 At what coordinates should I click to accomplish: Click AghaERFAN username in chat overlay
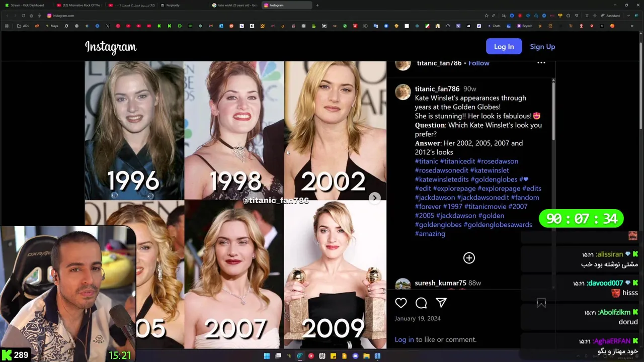point(611,341)
